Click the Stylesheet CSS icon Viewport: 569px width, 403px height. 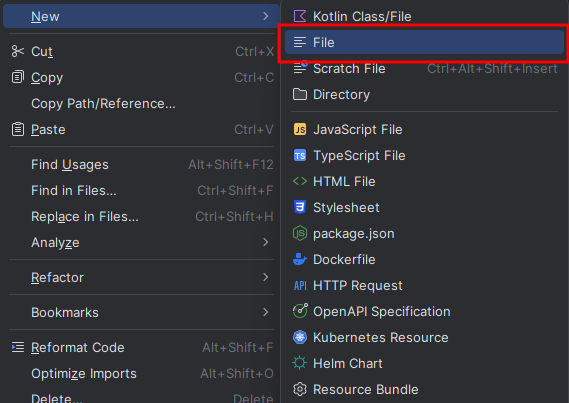click(300, 207)
